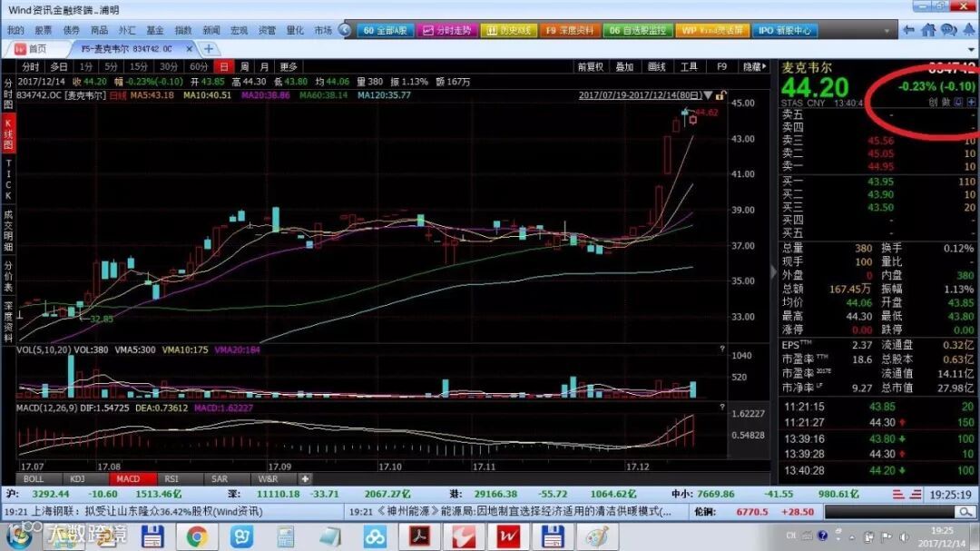
Task: Open the calculator icon in taskbar
Action: pyautogui.click(x=286, y=537)
